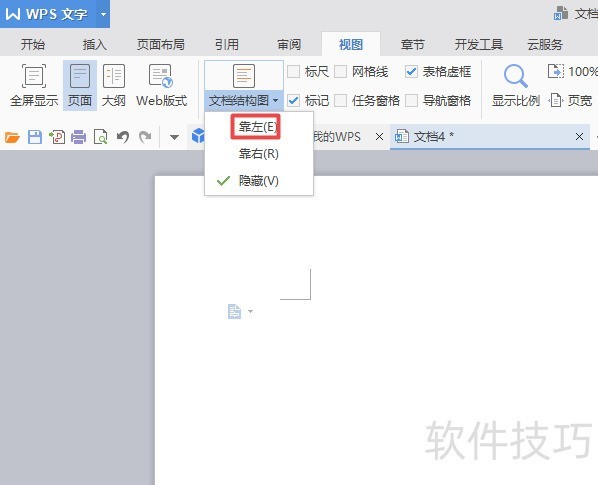Screen dimensions: 598x485
Task: Expand the quick access toolbar dropdown arrow
Action: pyautogui.click(x=174, y=137)
